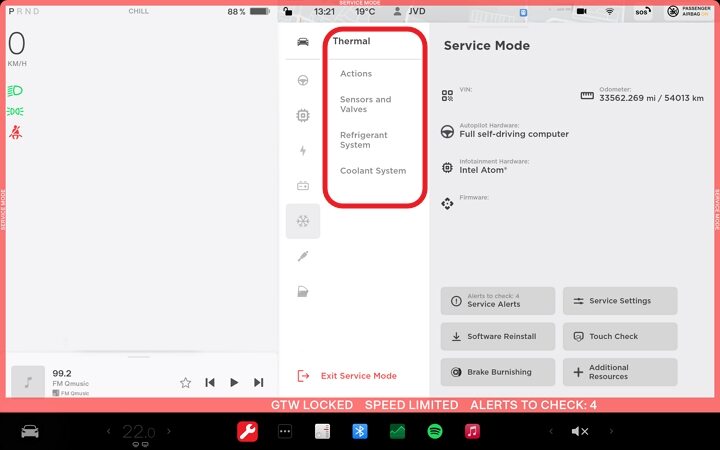Toggle mute with the volume speaker icon

pyautogui.click(x=579, y=432)
